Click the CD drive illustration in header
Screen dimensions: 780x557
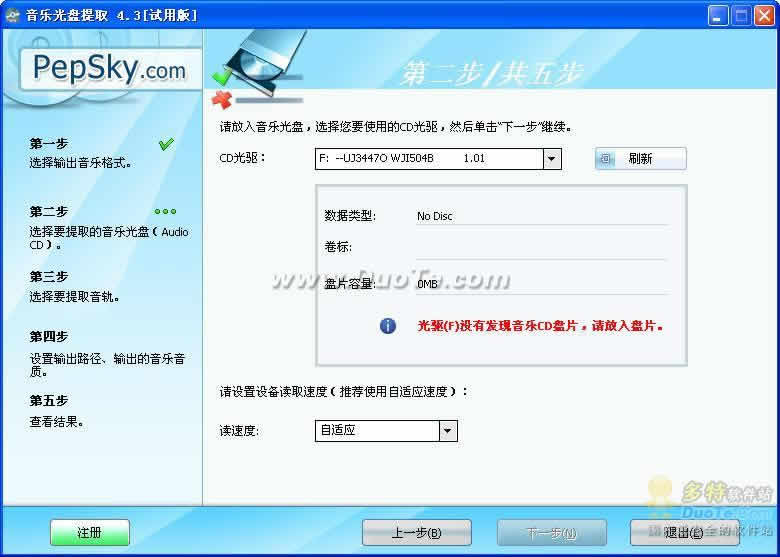269,62
